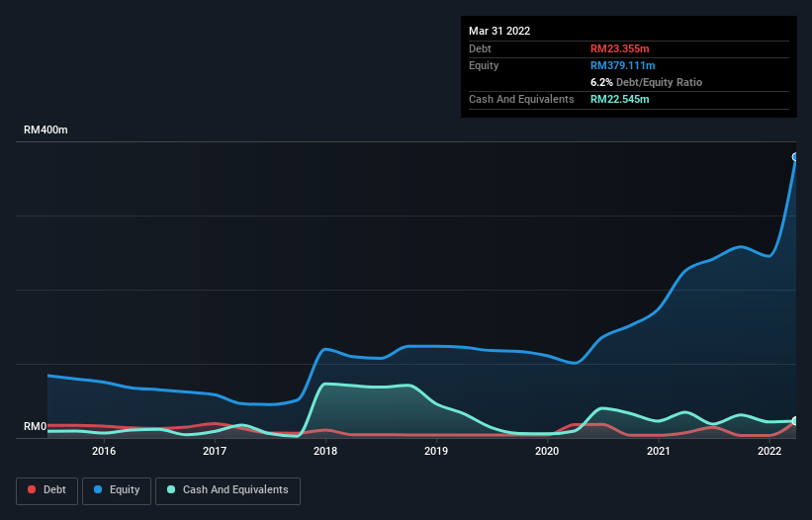
Task: Click the blue Equity legend dot
Action: tap(98, 489)
